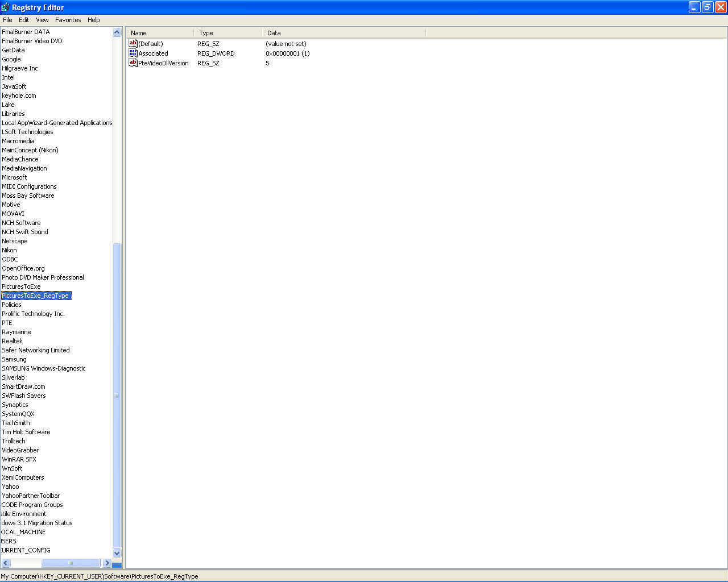Screen dimensions: 728x582
Task: Click the Associated DWORD value icon
Action: point(133,53)
